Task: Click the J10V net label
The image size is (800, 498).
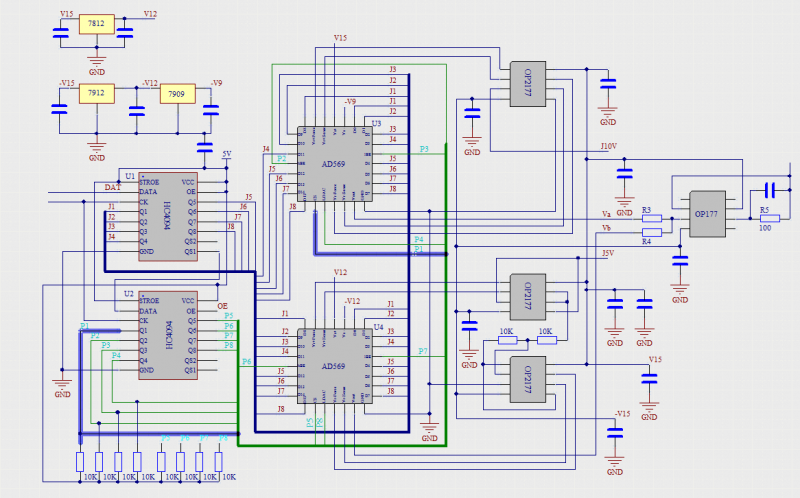Action: (x=608, y=146)
